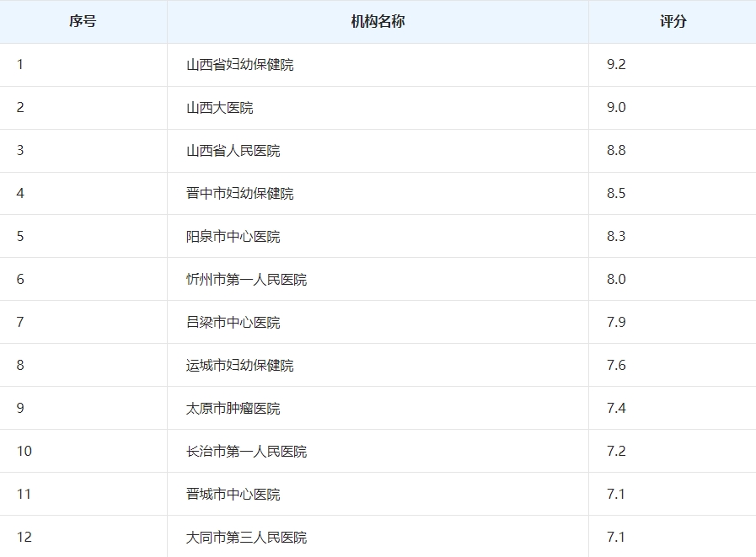This screenshot has height=557, width=756.
Task: Click 忻州市第一人民医院 in the list
Action: click(246, 280)
